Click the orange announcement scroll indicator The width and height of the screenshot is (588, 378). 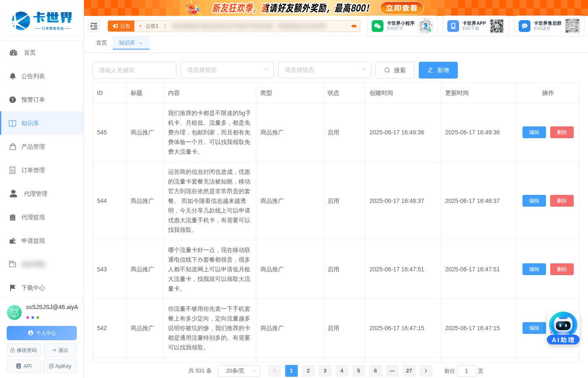tap(354, 26)
